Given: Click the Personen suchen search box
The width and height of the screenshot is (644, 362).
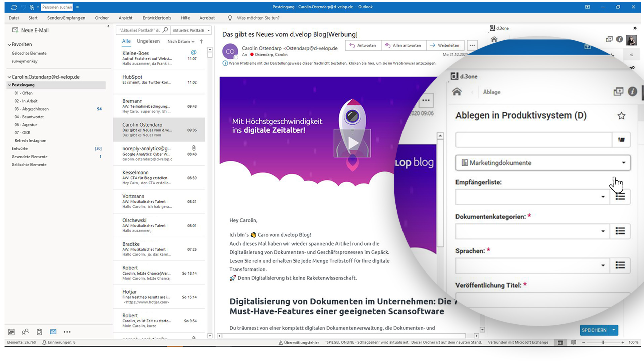Looking at the screenshot, I should tap(57, 7).
